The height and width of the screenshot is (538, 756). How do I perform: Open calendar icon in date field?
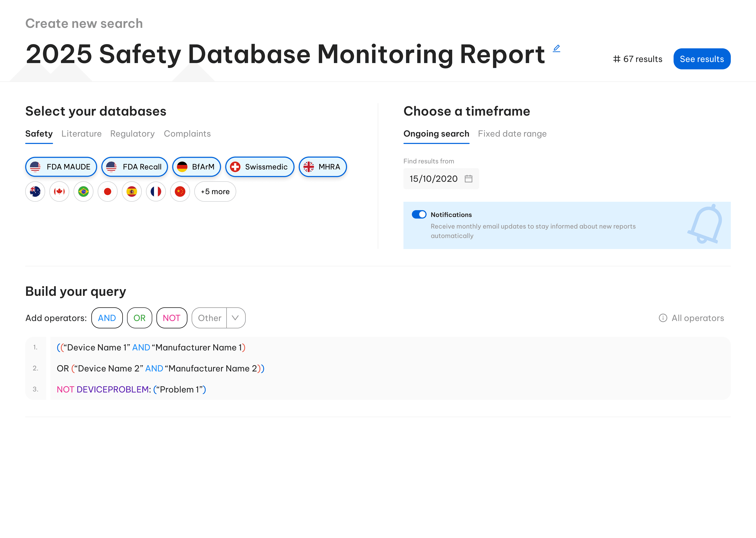tap(468, 179)
